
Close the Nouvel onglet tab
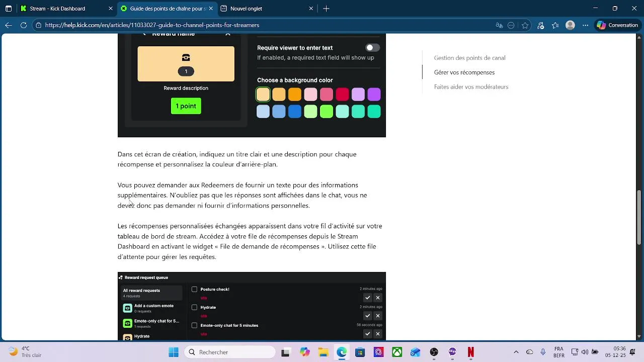pyautogui.click(x=311, y=9)
